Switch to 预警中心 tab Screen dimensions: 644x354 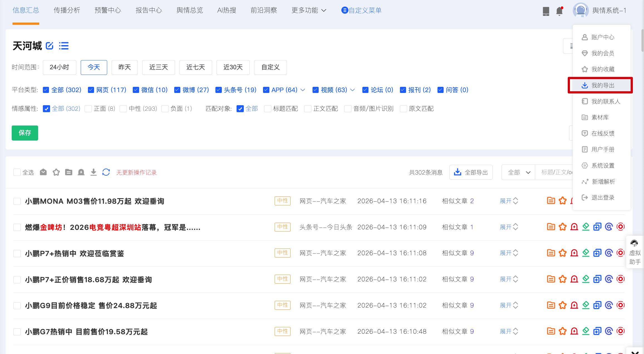(x=108, y=10)
